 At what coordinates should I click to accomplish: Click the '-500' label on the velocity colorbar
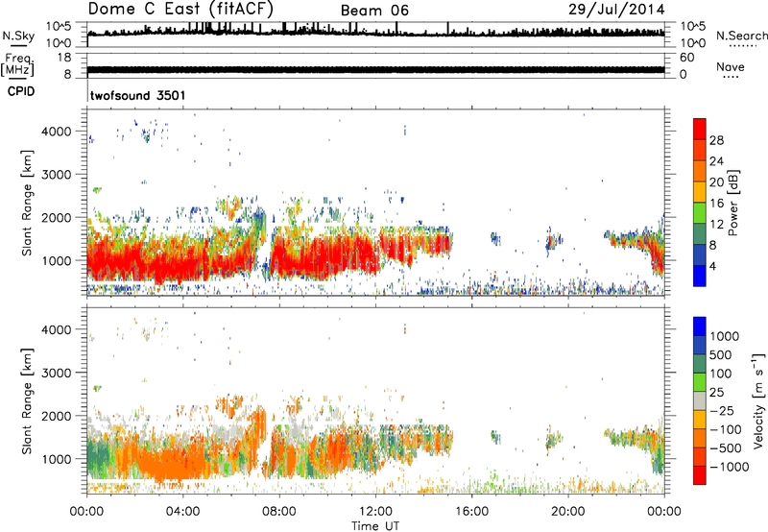[x=726, y=448]
